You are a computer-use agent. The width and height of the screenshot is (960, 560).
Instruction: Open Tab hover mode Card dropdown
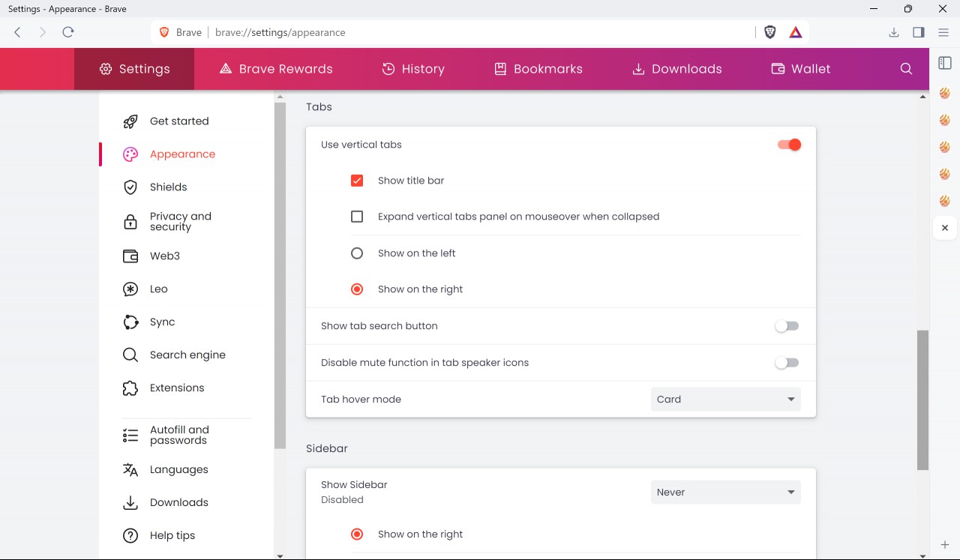coord(725,400)
